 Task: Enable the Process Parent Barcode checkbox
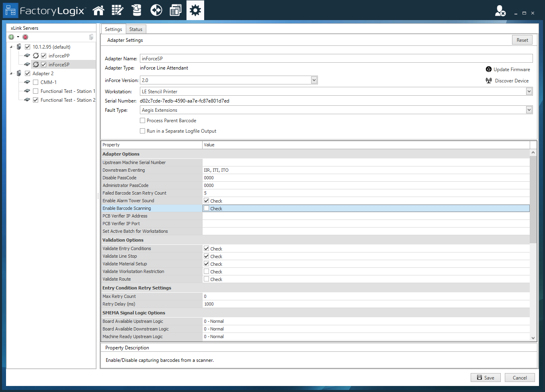point(142,120)
